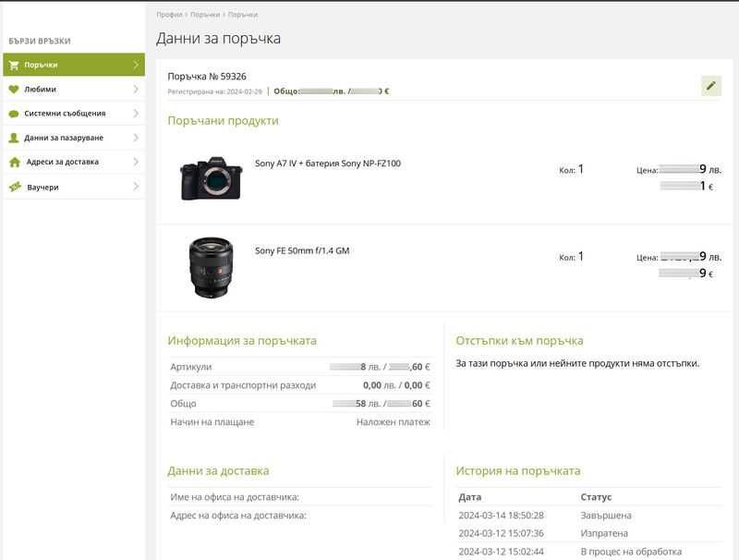Click the Завършена status in order history
The height and width of the screenshot is (560, 739).
point(606,516)
